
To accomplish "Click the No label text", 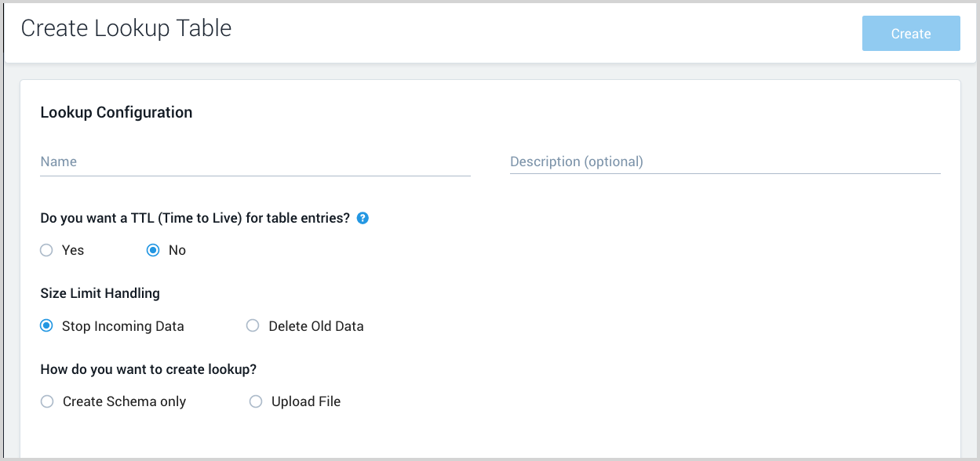I will click(x=177, y=249).
